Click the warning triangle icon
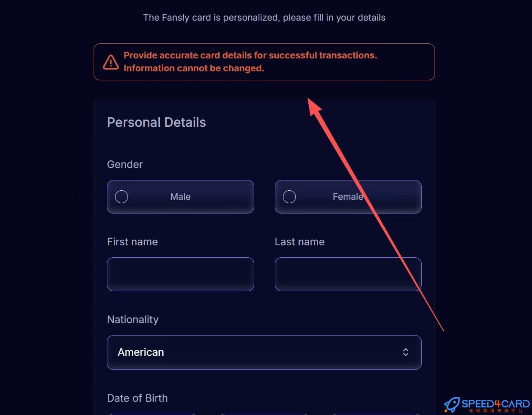 pyautogui.click(x=111, y=62)
